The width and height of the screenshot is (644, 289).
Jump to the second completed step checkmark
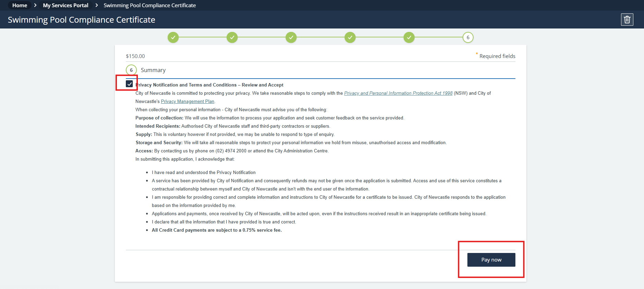coord(232,37)
